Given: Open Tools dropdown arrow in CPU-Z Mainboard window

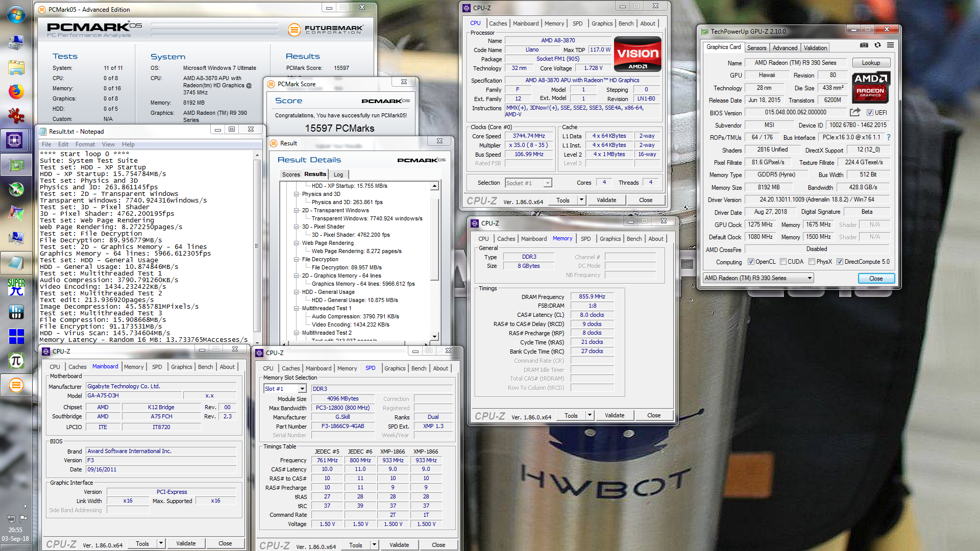Looking at the screenshot, I should coord(161,543).
